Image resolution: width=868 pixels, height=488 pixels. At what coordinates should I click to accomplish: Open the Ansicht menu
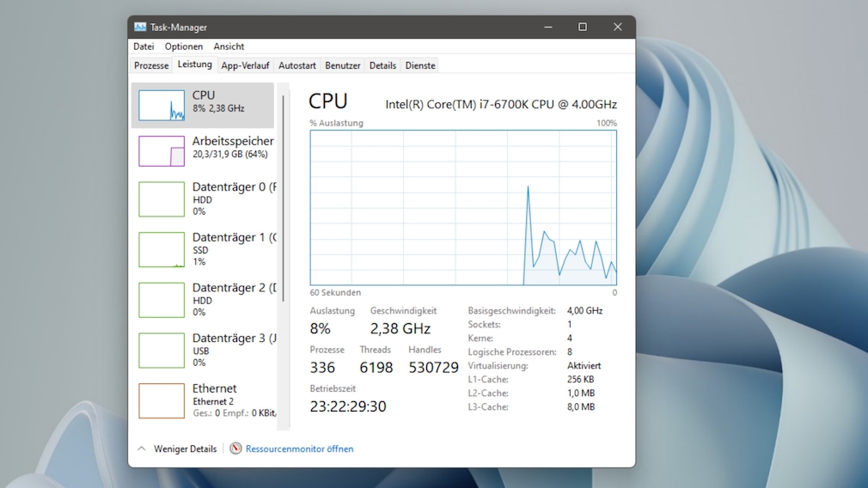click(229, 46)
